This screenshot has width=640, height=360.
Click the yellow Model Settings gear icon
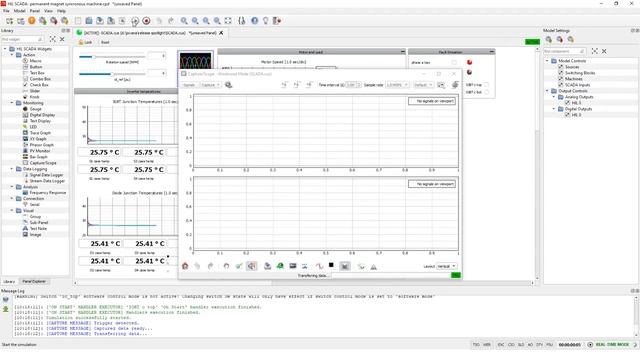click(x=571, y=40)
